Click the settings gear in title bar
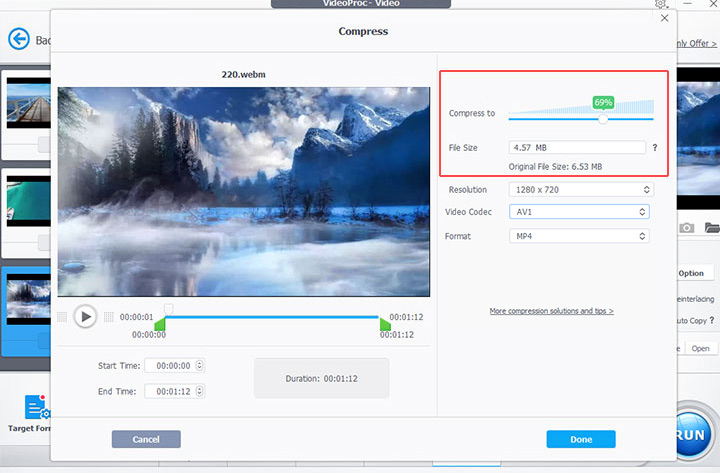The image size is (720, 473). (x=661, y=4)
